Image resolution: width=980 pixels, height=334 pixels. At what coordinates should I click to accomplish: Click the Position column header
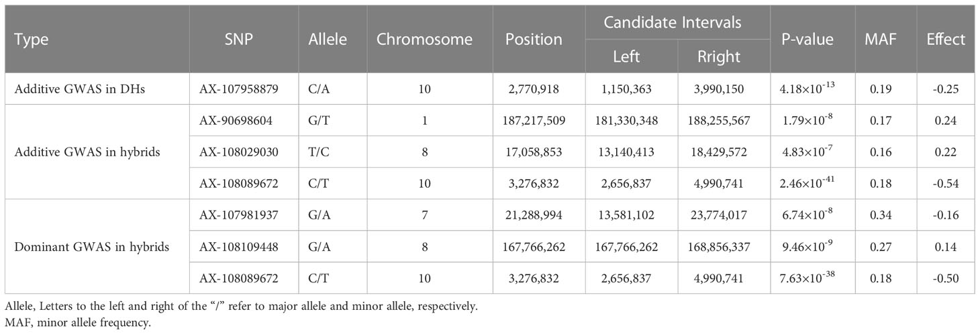click(x=534, y=39)
